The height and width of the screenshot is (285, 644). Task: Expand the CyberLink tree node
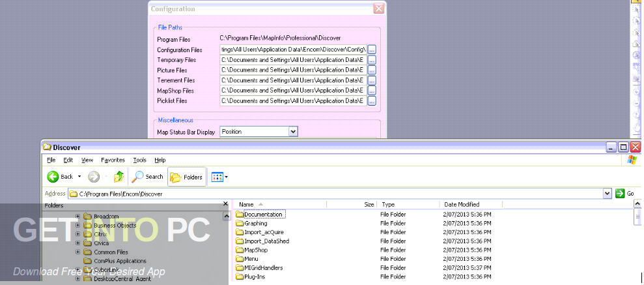[77, 270]
